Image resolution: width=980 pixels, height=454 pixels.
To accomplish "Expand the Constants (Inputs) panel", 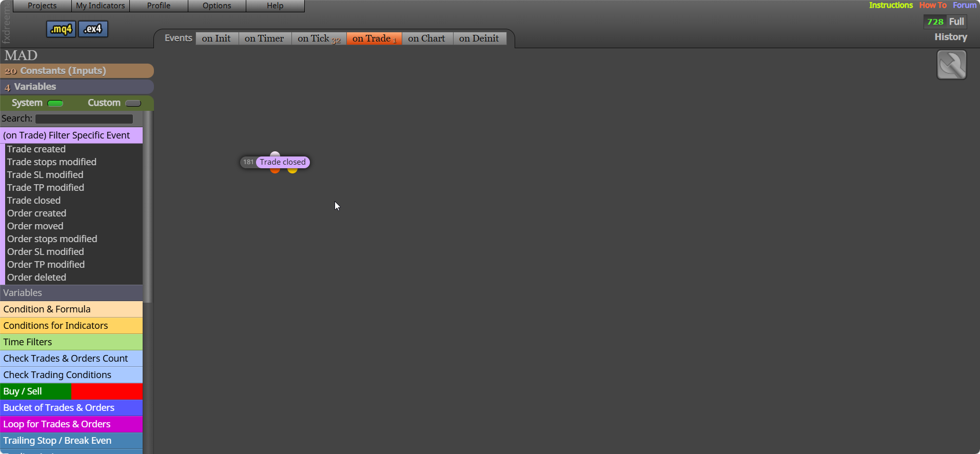I will [x=77, y=71].
